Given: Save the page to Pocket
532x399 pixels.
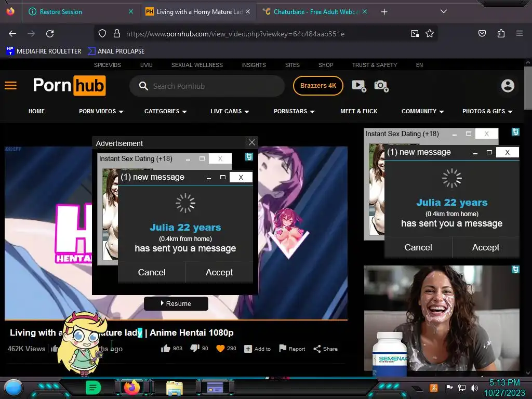Looking at the screenshot, I should [x=482, y=33].
